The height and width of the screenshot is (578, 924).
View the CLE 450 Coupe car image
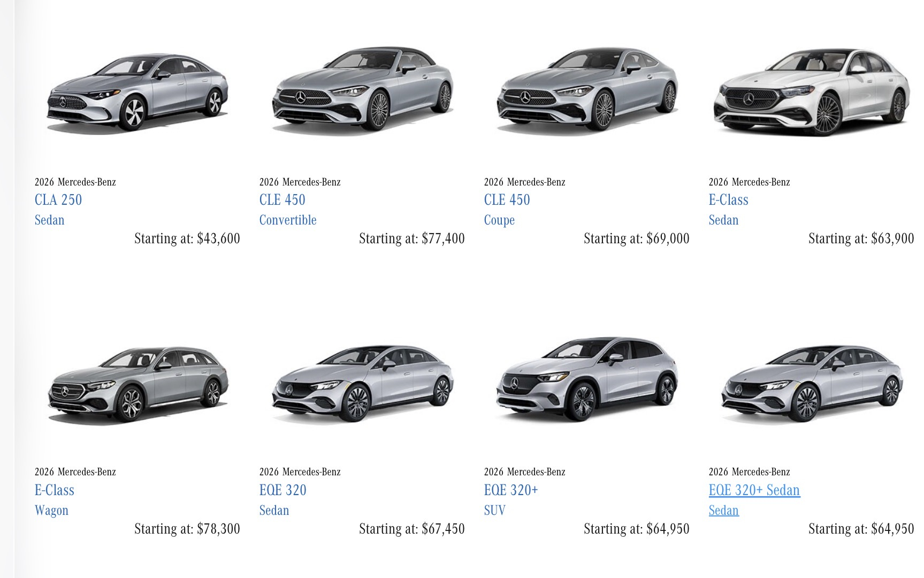point(587,89)
